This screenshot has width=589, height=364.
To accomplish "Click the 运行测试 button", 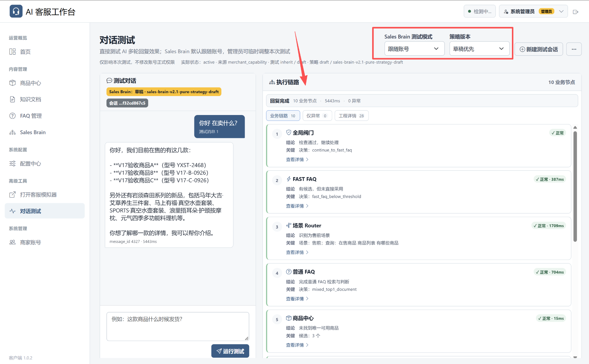I will pos(230,351).
